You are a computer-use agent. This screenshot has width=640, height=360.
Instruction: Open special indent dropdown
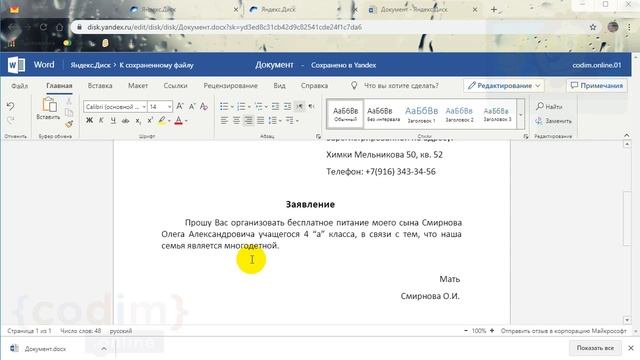[292, 120]
